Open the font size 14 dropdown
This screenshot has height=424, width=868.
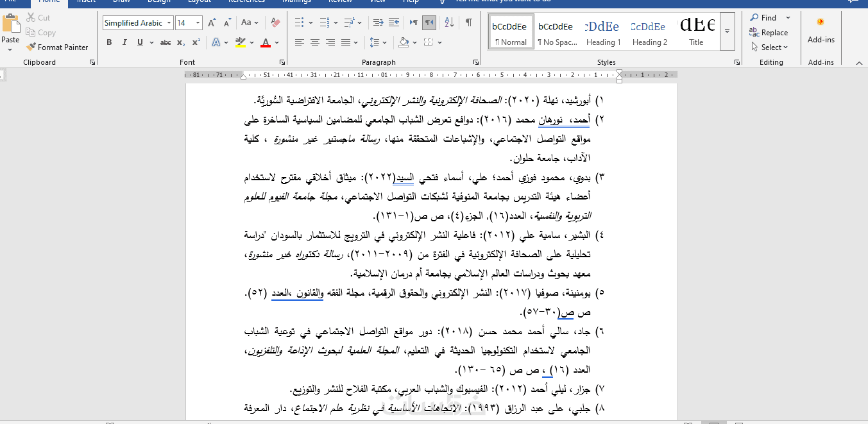point(198,23)
